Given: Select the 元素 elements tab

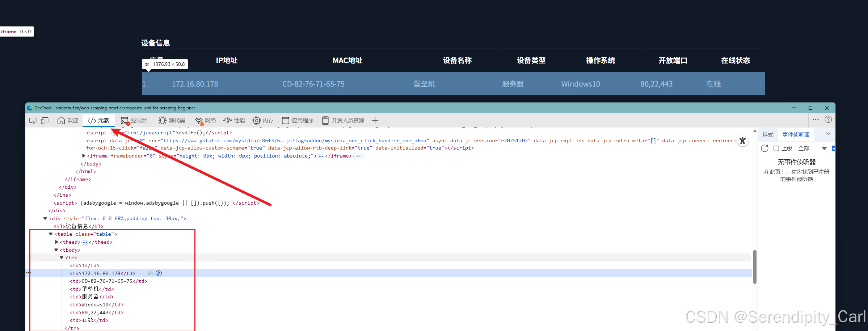Looking at the screenshot, I should click(98, 121).
